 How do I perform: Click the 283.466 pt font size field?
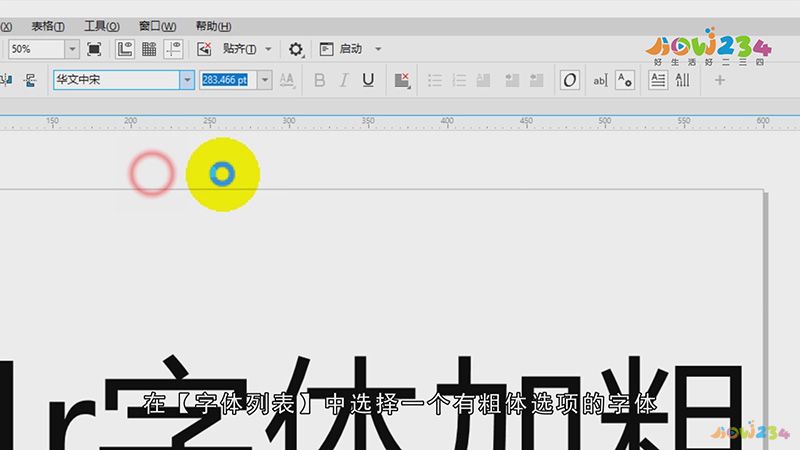coord(229,80)
